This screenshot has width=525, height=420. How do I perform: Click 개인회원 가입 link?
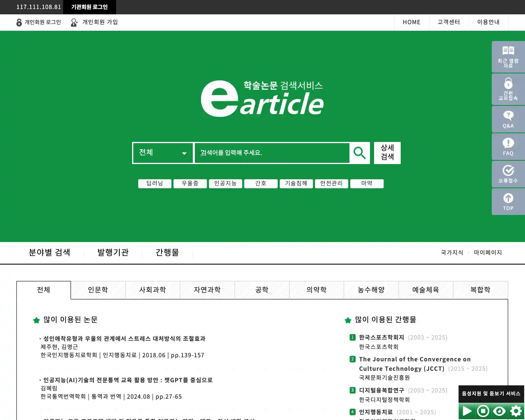100,22
